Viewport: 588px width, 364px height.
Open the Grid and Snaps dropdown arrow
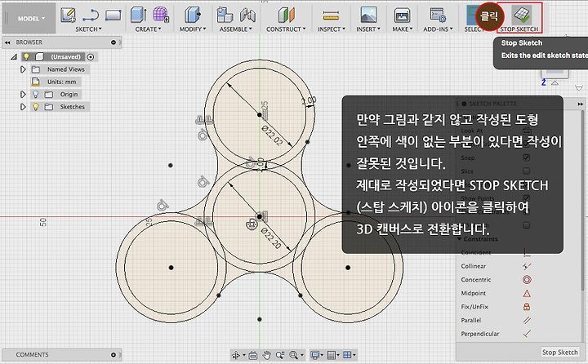[x=338, y=355]
